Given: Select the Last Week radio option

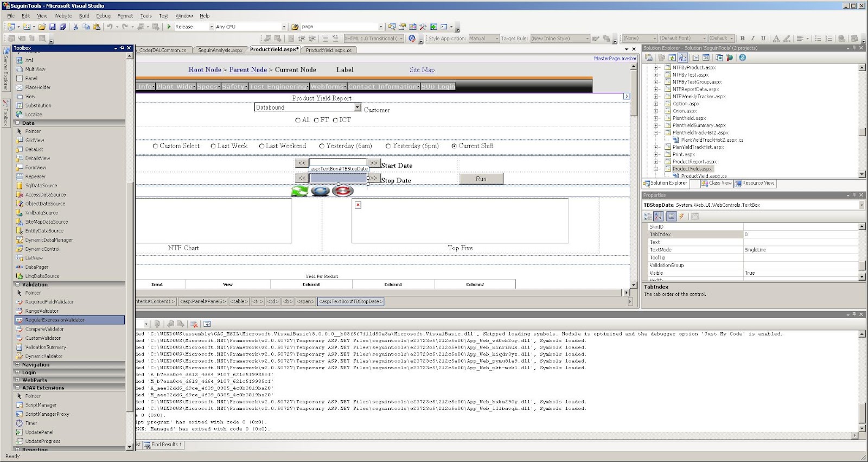Looking at the screenshot, I should pos(213,146).
